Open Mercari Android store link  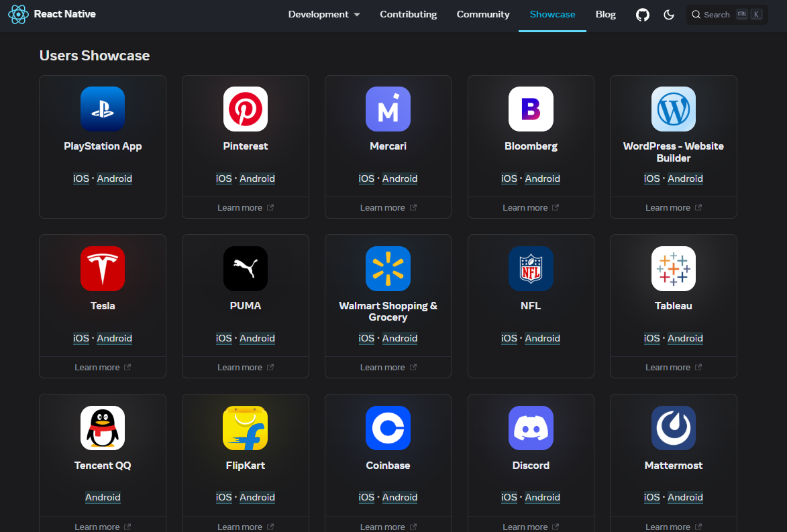point(400,178)
